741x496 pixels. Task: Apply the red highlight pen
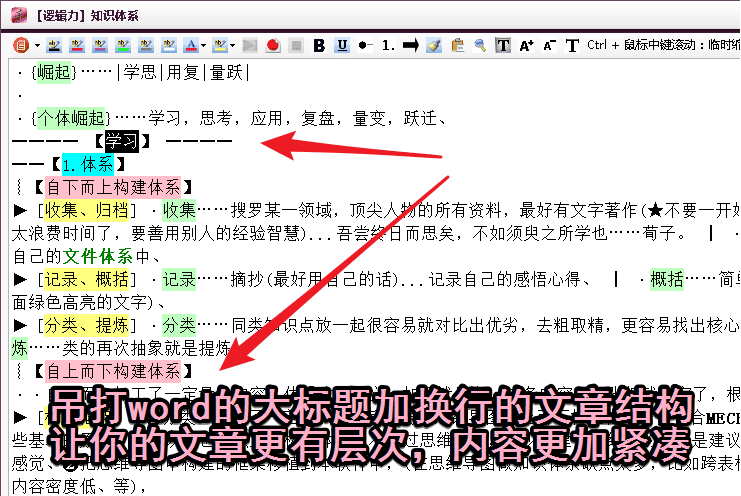point(77,45)
